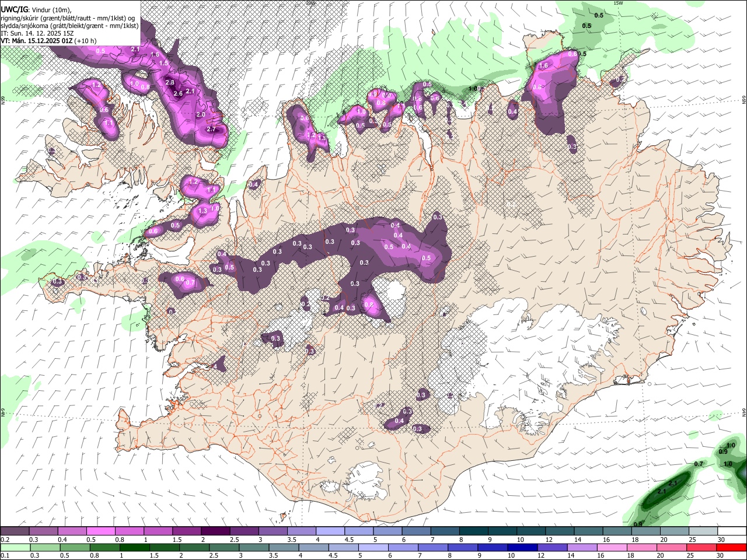This screenshot has width=747, height=560.
Task: Select the periwinkle 4 swatch in the upper legend
Action: [x=330, y=531]
